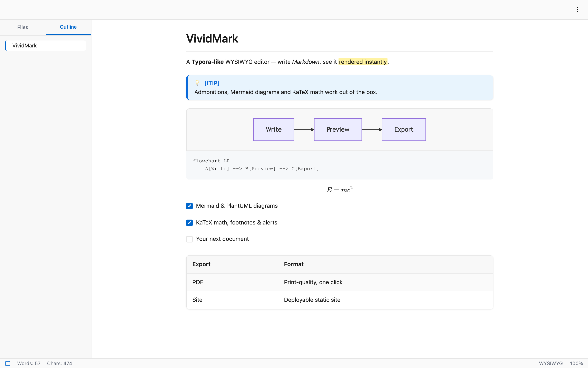This screenshot has width=588, height=368.
Task: Click the VividMark document title heading
Action: [212, 39]
